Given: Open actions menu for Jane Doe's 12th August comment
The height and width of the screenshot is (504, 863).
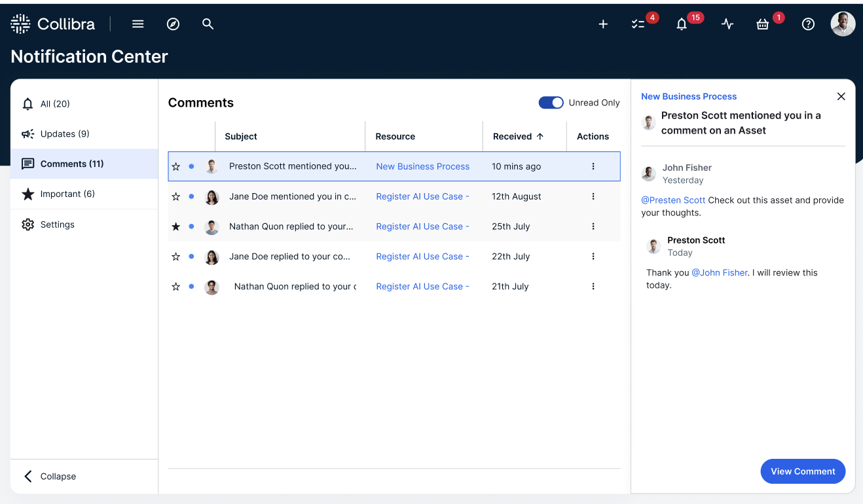Looking at the screenshot, I should coord(593,196).
